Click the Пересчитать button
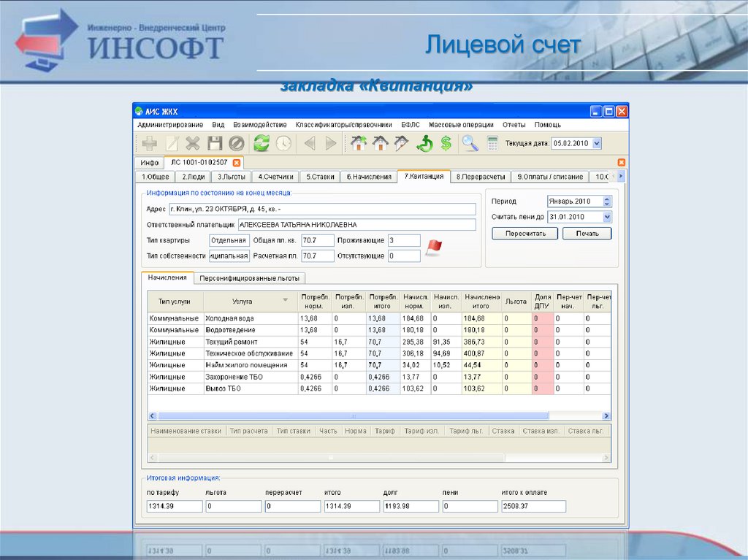This screenshot has width=748, height=560. coord(524,234)
